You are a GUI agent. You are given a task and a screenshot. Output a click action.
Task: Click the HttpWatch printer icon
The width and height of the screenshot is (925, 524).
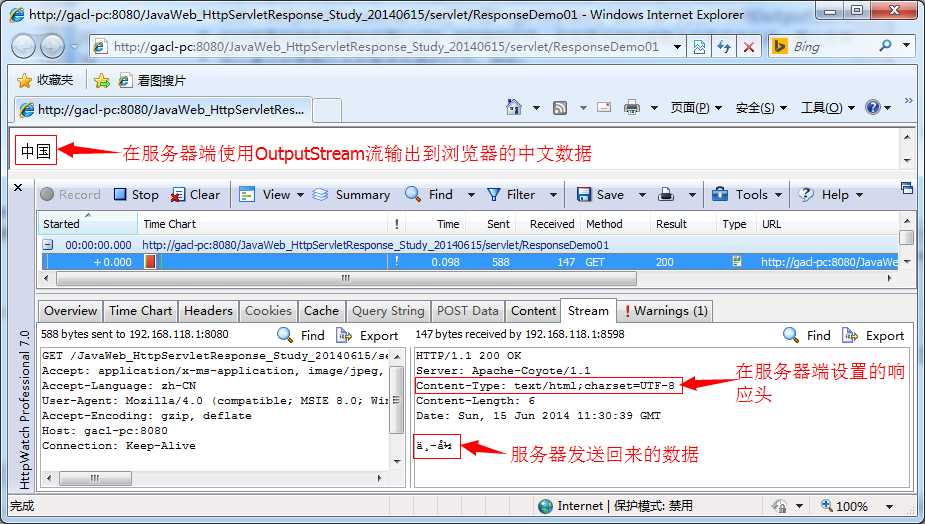666,195
